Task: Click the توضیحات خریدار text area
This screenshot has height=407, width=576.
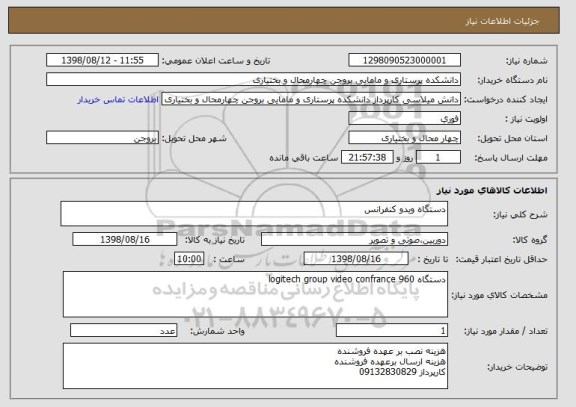Action: click(x=255, y=366)
